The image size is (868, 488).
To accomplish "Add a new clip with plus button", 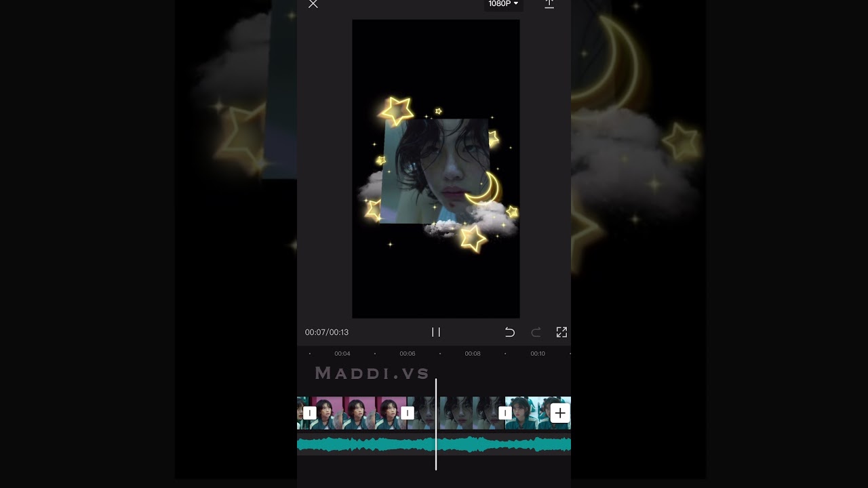I will pyautogui.click(x=559, y=413).
